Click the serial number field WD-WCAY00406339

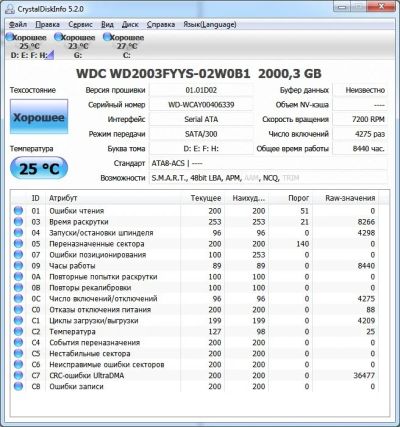click(x=201, y=105)
